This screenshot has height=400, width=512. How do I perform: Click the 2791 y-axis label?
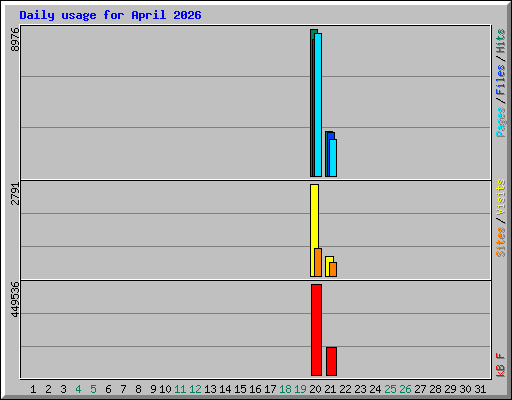15,194
